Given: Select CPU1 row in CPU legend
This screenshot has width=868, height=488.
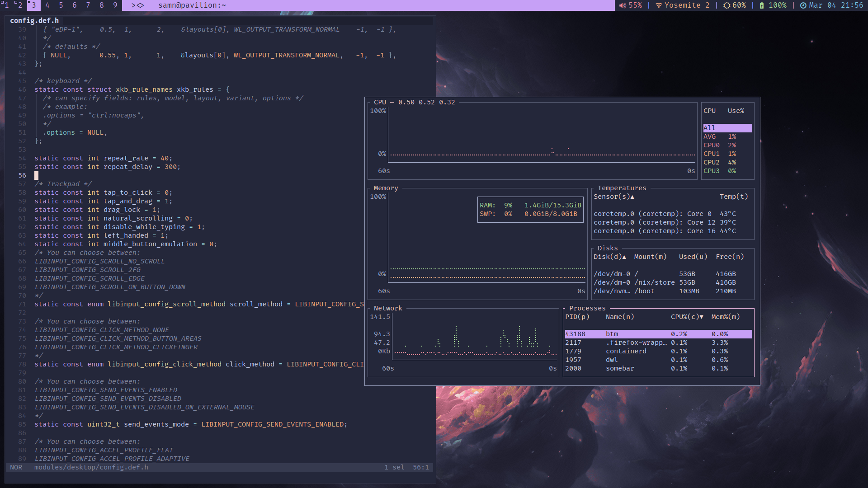Looking at the screenshot, I should click(x=727, y=154).
